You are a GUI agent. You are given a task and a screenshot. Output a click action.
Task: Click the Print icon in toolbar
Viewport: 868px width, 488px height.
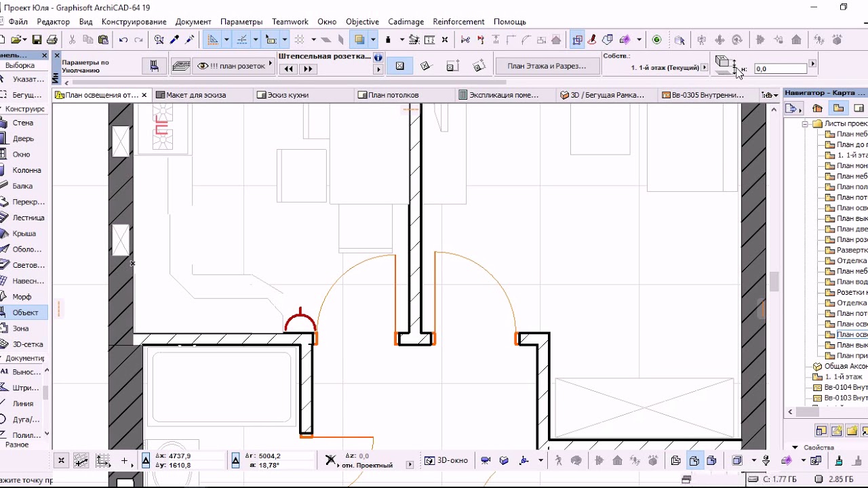tap(52, 40)
